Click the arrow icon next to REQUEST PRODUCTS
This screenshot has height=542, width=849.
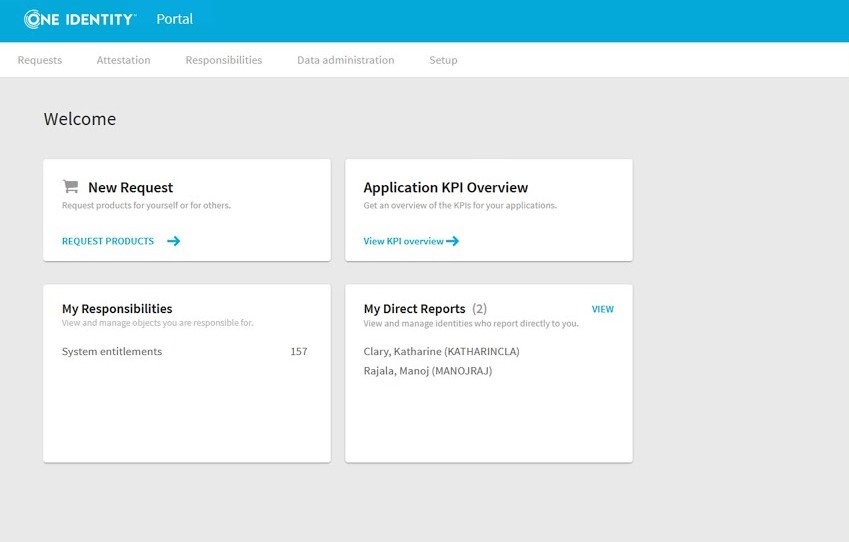173,241
